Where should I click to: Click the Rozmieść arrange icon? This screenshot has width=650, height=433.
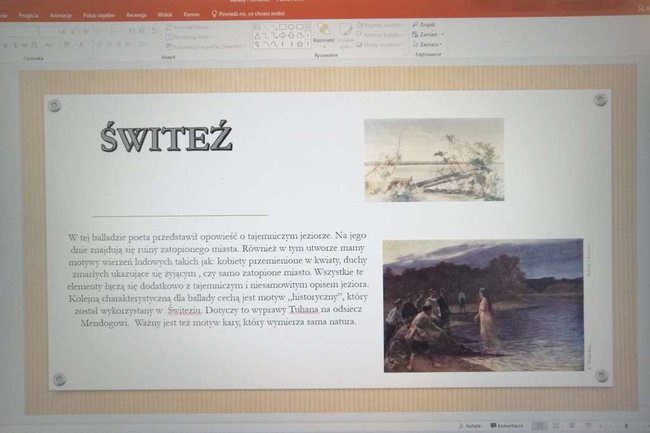point(323,32)
